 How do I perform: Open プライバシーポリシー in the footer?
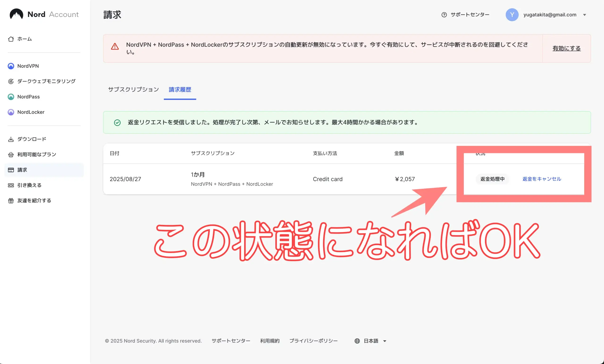pyautogui.click(x=313, y=341)
